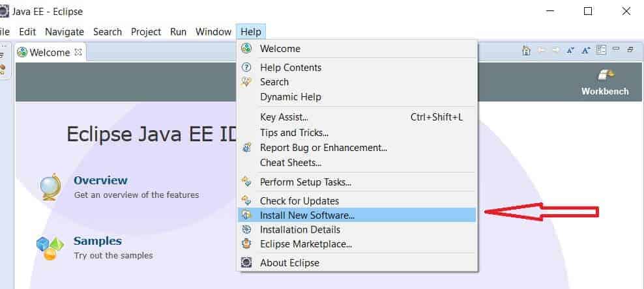Open the Edit menu
Viewport: 644px width, 289px height.
27,31
